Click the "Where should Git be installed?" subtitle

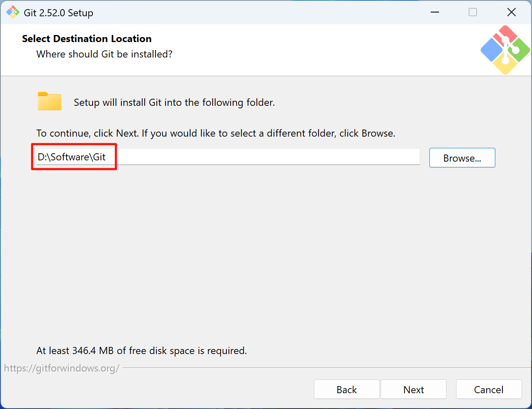(x=104, y=54)
